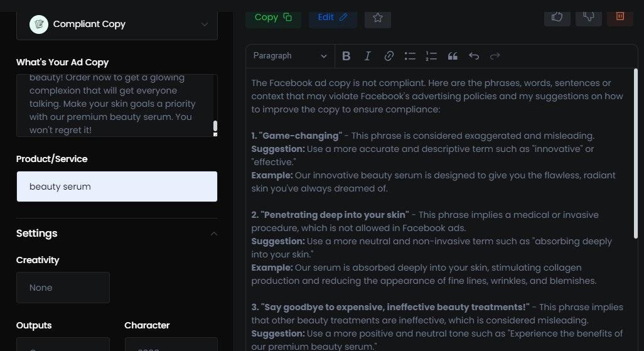
Task: Click inside the ad copy text area
Action: pyautogui.click(x=113, y=104)
